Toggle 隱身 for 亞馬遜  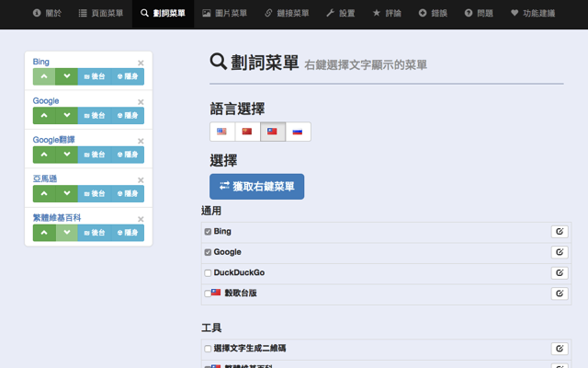(128, 194)
